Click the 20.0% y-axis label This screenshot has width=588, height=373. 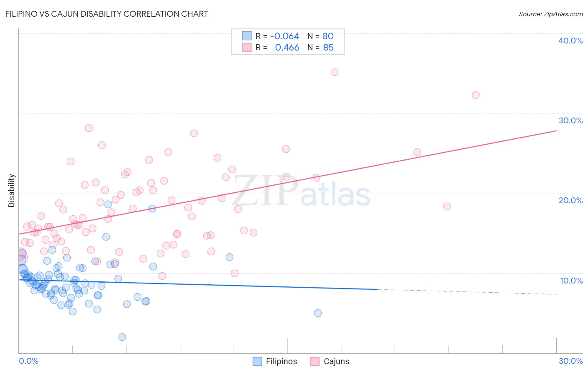pyautogui.click(x=570, y=200)
